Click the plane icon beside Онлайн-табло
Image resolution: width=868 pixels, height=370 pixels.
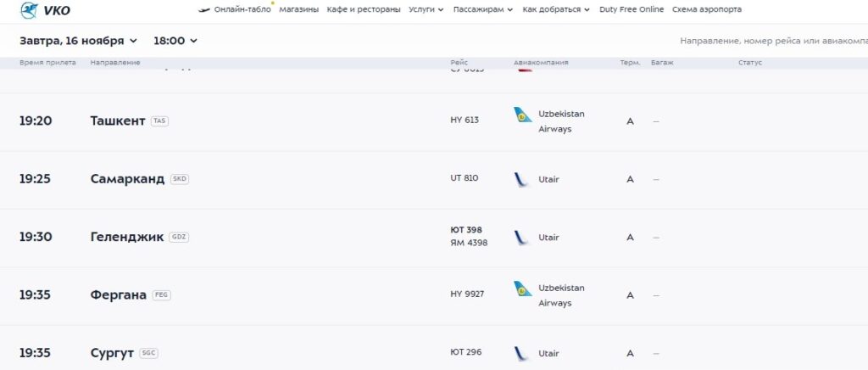click(203, 9)
